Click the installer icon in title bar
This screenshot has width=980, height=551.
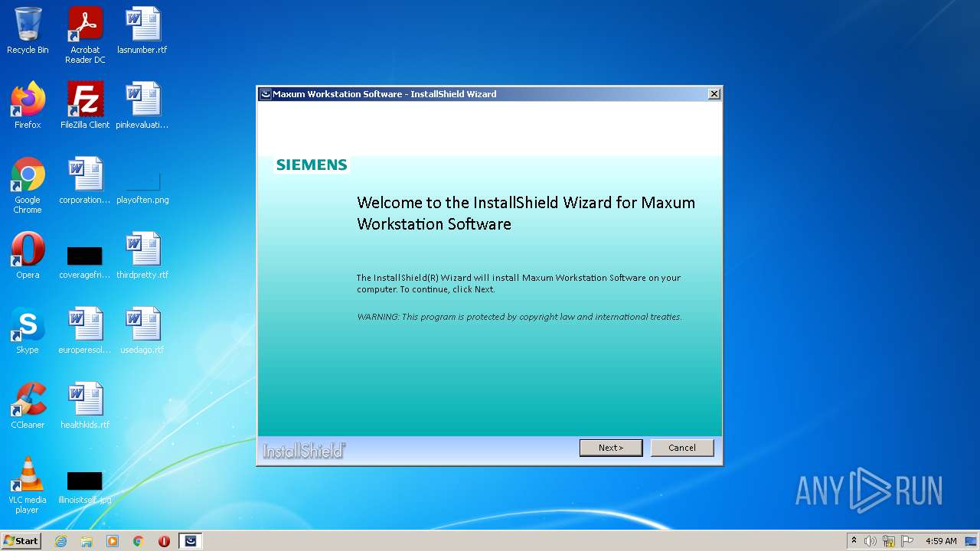pyautogui.click(x=266, y=94)
